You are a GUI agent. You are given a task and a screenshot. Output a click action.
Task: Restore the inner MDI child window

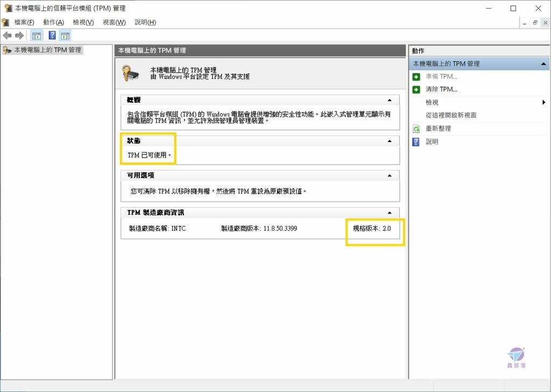pos(535,23)
